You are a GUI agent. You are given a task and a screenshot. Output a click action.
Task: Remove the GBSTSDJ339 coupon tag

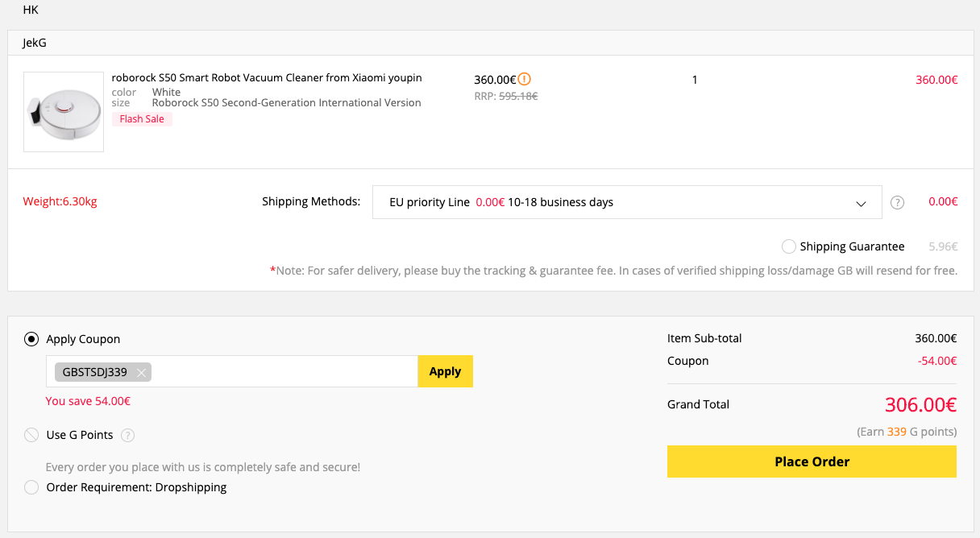pos(142,372)
